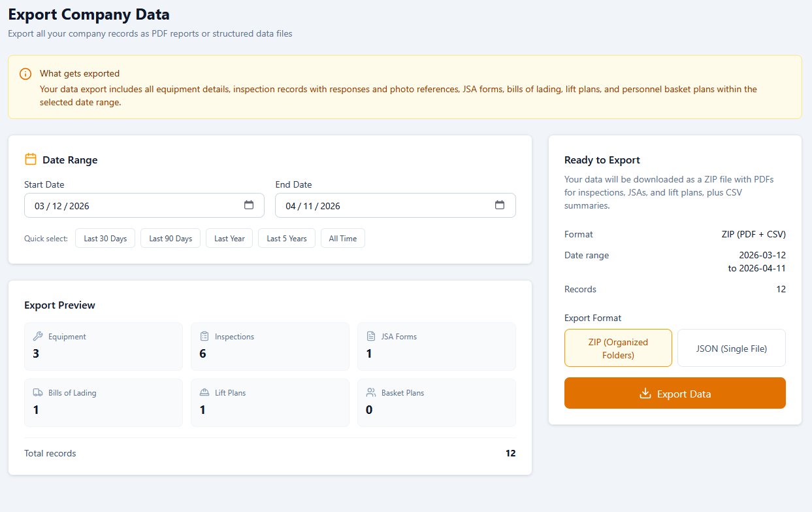Click the Export Data button
Viewport: 812px width, 512px height.
(x=675, y=394)
